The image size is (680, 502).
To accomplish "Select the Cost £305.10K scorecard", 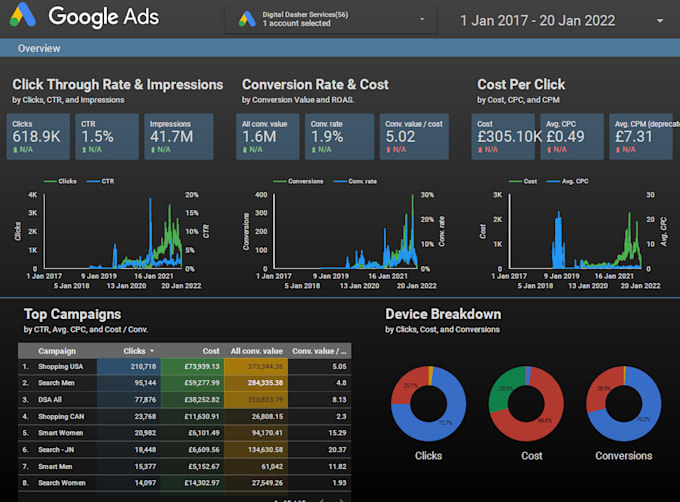I will 503,137.
